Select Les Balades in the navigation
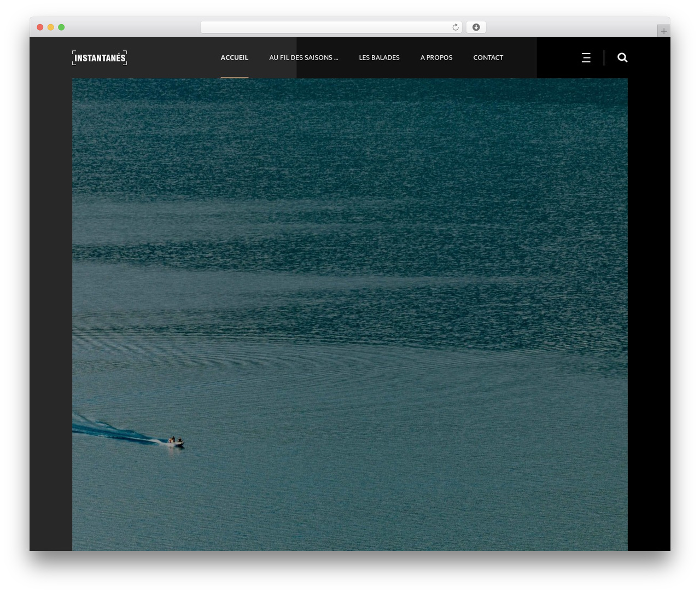The image size is (700, 593). point(379,57)
